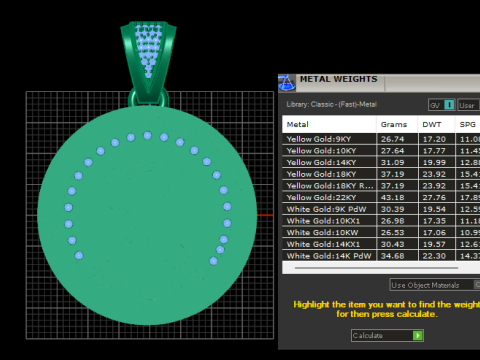The width and height of the screenshot is (480, 360).
Task: Select the topmost gem on the disc
Action: click(x=147, y=135)
